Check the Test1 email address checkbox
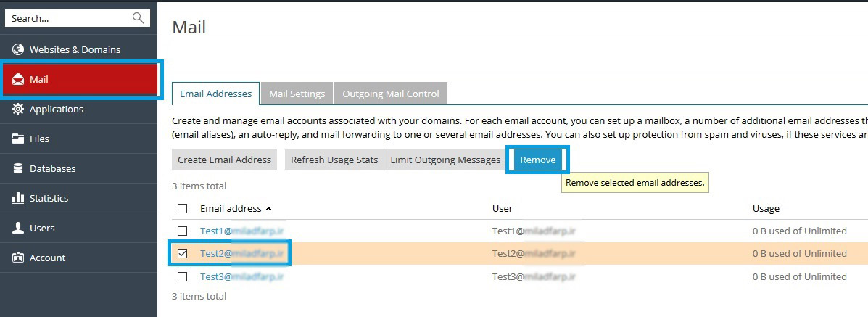 [183, 231]
